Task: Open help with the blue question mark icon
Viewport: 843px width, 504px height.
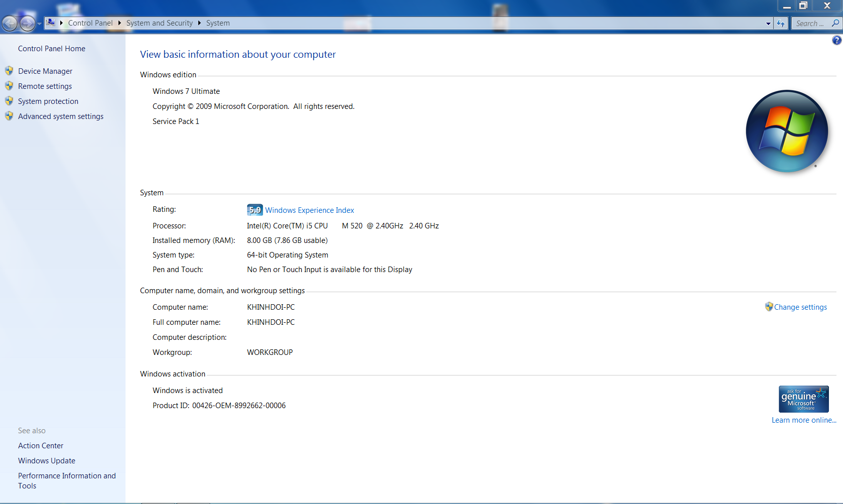Action: coord(836,40)
